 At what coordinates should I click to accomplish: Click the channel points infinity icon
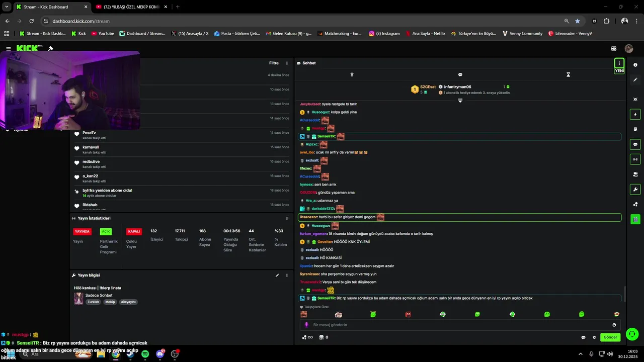pyautogui.click(x=307, y=337)
